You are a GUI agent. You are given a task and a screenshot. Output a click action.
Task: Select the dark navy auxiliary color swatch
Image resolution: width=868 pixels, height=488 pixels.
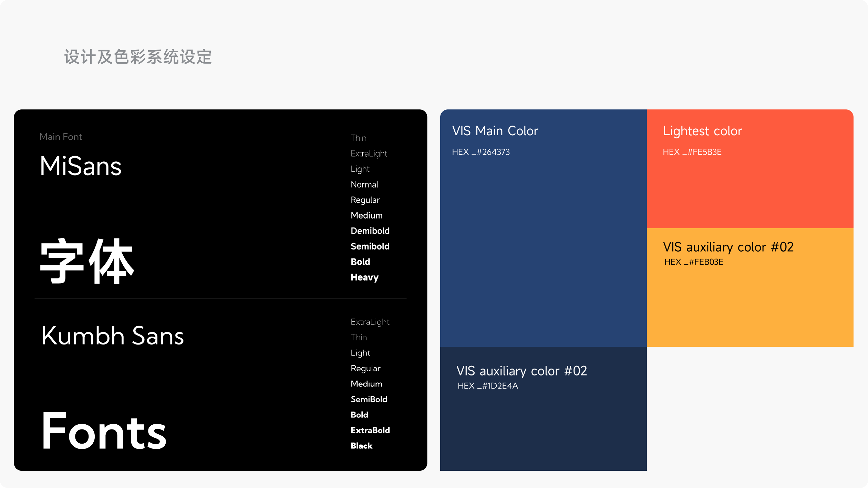click(543, 430)
